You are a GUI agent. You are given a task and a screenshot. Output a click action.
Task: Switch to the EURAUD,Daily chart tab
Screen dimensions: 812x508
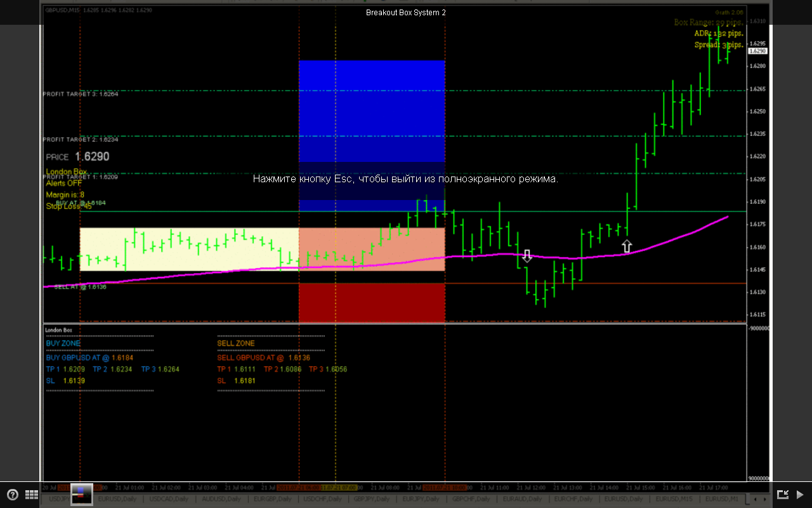point(523,499)
